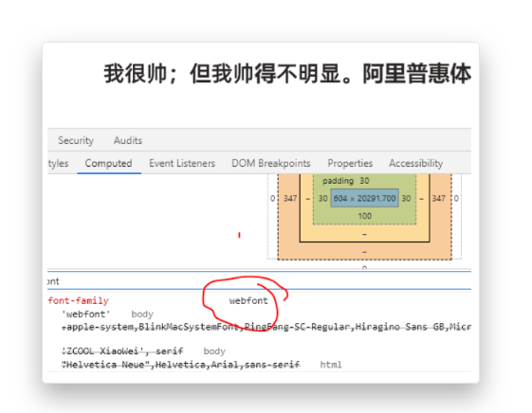
Task: Click the computed styles filter field
Action: pyautogui.click(x=259, y=281)
